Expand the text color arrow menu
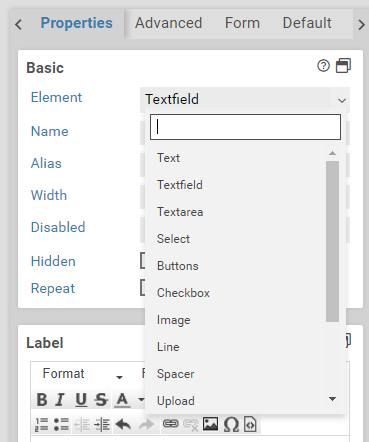The width and height of the screenshot is (369, 442). [x=141, y=399]
